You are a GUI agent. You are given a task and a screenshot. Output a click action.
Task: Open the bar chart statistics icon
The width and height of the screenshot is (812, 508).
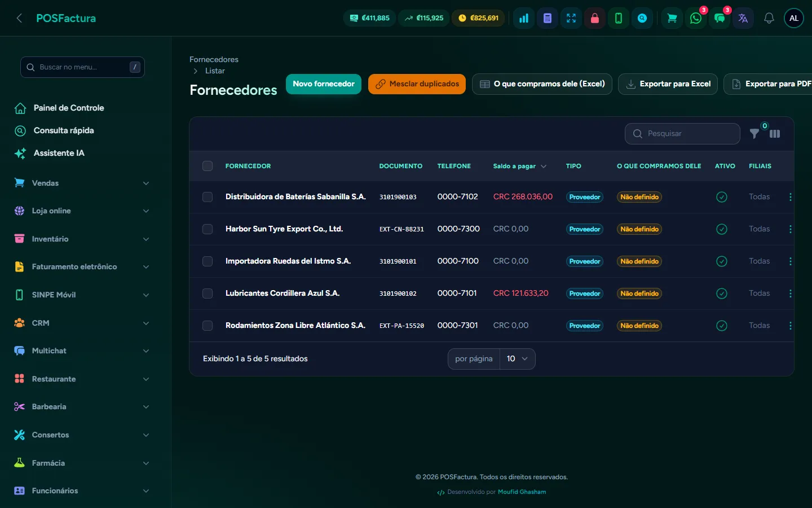pyautogui.click(x=524, y=18)
